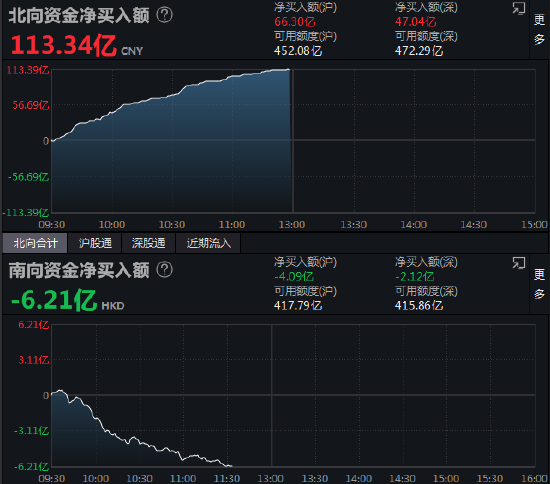Click the -6.21亿 bottom axis label

pyautogui.click(x=32, y=466)
